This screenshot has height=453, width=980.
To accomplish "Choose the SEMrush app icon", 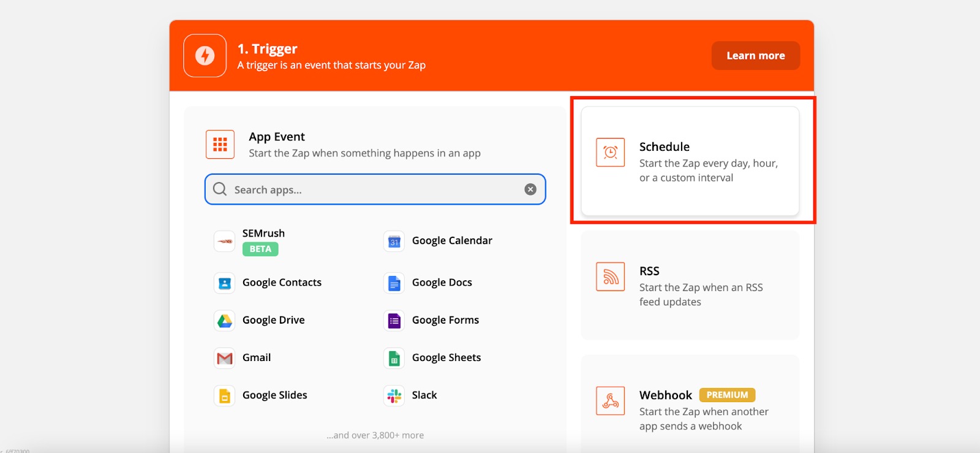I will click(x=225, y=241).
